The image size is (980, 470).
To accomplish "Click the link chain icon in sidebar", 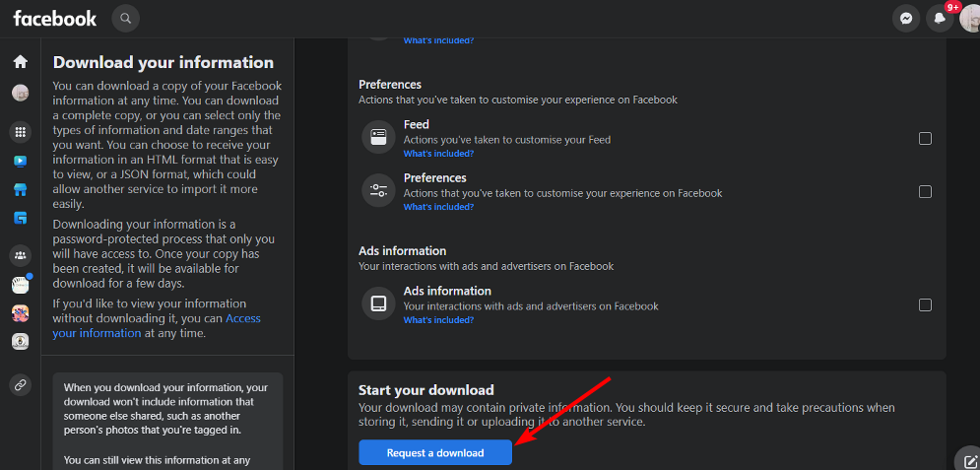I will coord(21,385).
